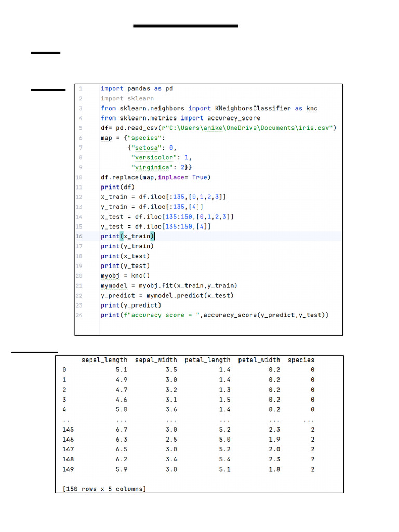The image size is (399, 532).
Task: Click the 'map = {"species":' line
Action: [x=132, y=138]
